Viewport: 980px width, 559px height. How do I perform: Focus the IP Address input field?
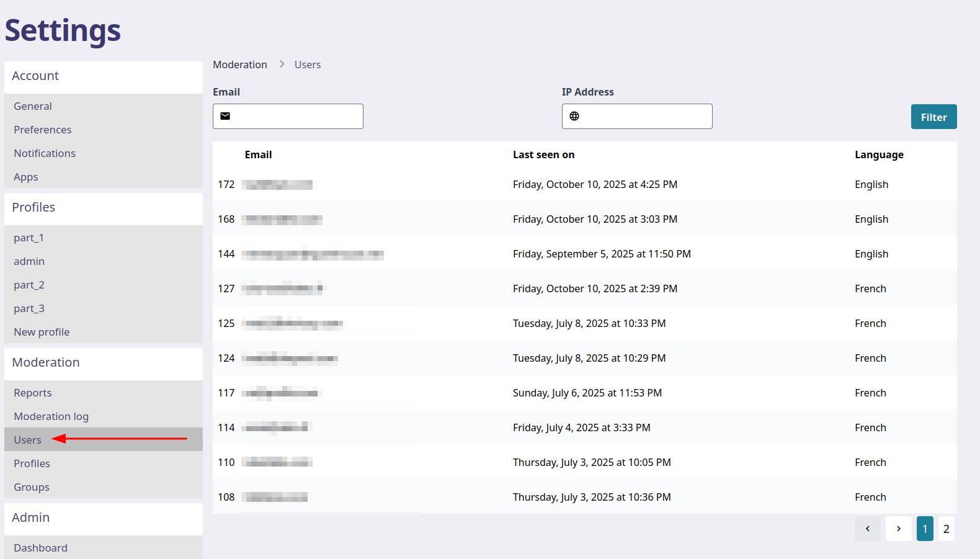coord(645,116)
